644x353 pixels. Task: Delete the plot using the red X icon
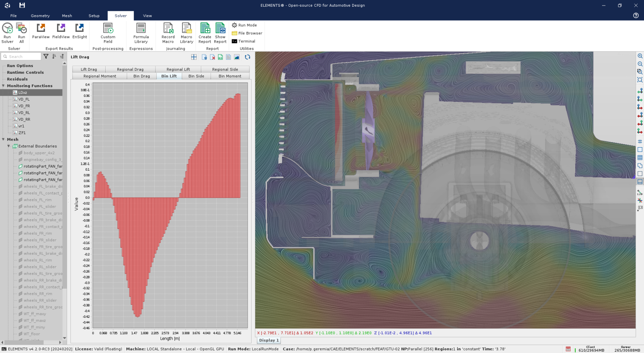coord(213,57)
